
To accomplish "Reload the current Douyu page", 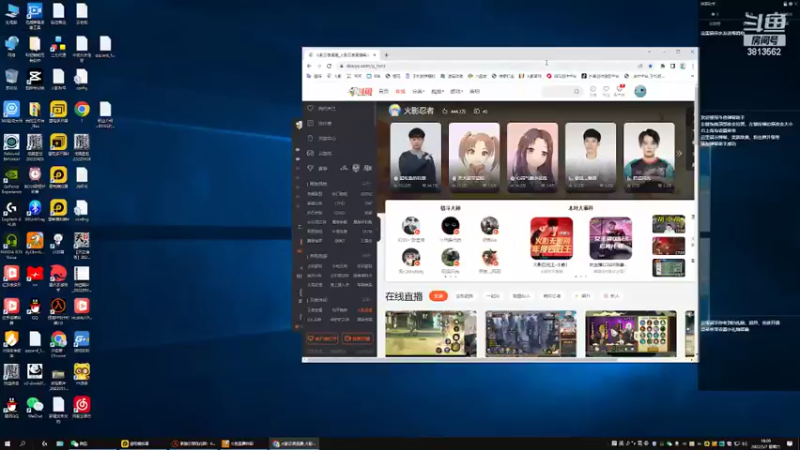I will [329, 66].
